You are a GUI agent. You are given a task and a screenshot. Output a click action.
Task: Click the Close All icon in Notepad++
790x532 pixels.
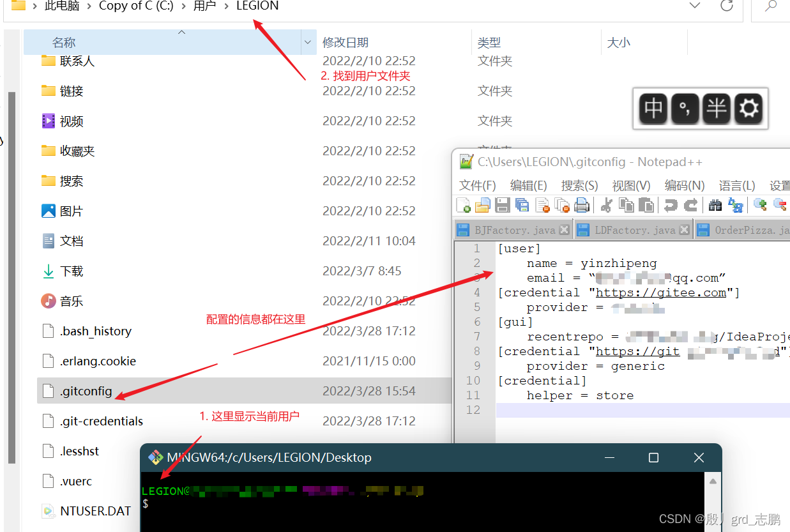pyautogui.click(x=562, y=205)
